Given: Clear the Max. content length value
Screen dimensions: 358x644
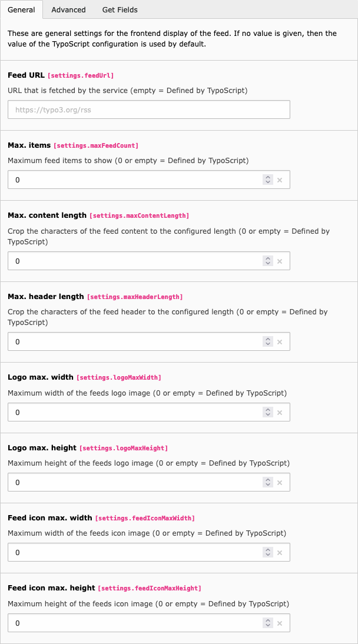Looking at the screenshot, I should (280, 261).
